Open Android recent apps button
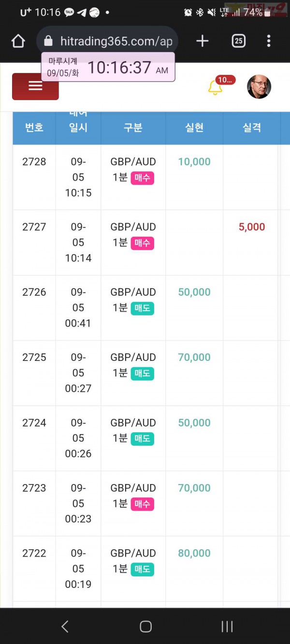This screenshot has width=290, height=644. [x=227, y=627]
